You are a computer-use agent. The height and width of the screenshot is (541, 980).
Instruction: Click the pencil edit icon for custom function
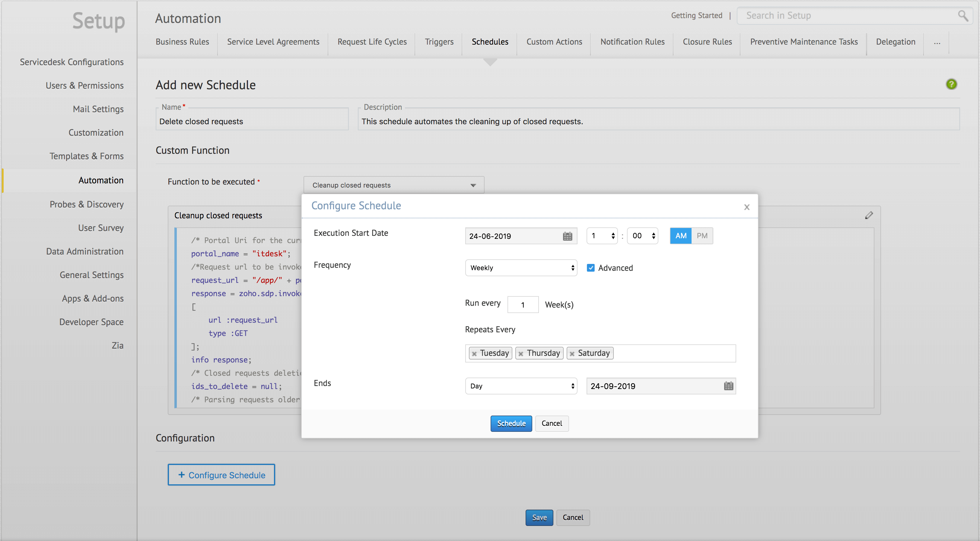pyautogui.click(x=869, y=215)
